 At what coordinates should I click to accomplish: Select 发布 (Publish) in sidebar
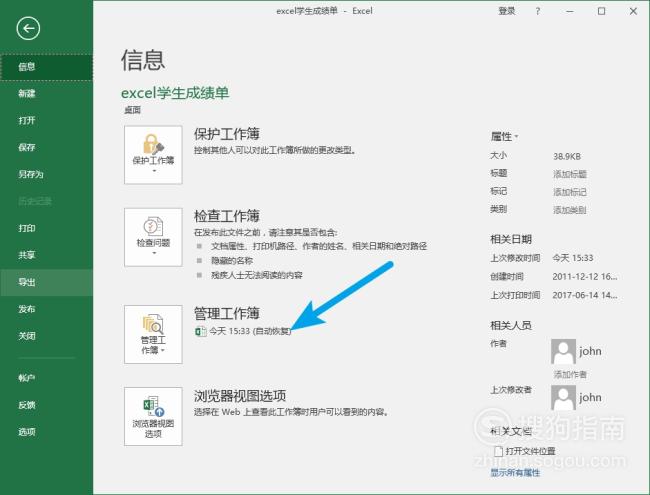click(46, 309)
